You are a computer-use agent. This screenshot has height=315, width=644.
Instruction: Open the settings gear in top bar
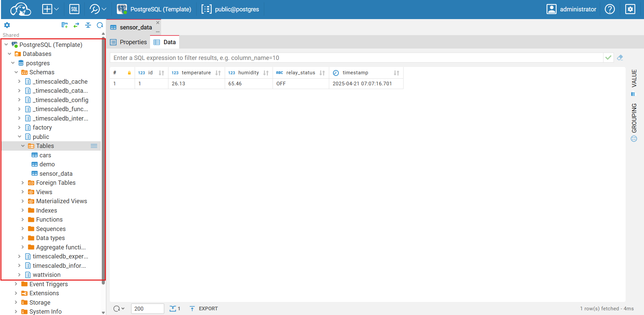[x=630, y=9]
